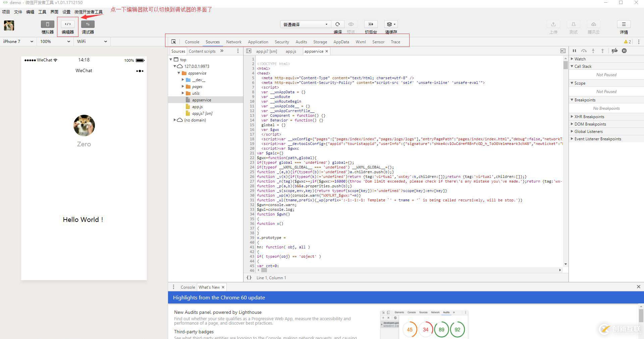Toggle deactivate breakpoints
Viewport: 644px width, 339px height.
(614, 51)
